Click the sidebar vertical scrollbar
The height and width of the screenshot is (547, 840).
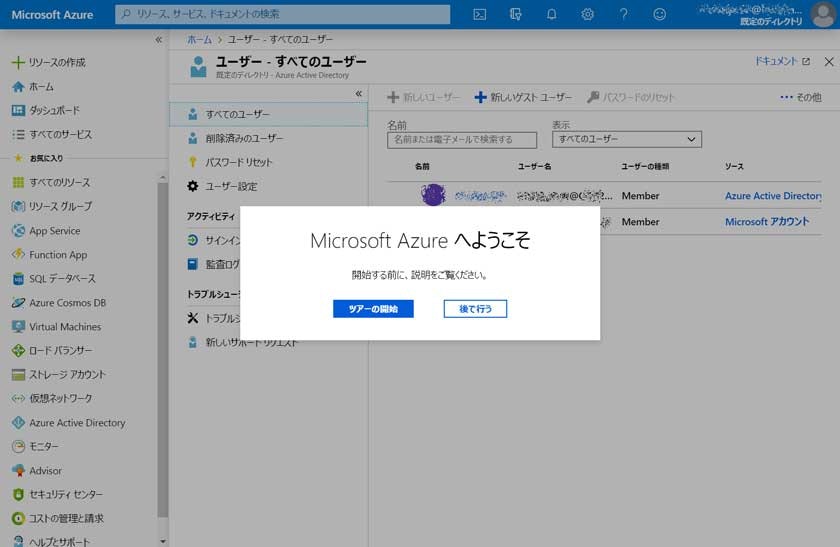tap(163, 350)
